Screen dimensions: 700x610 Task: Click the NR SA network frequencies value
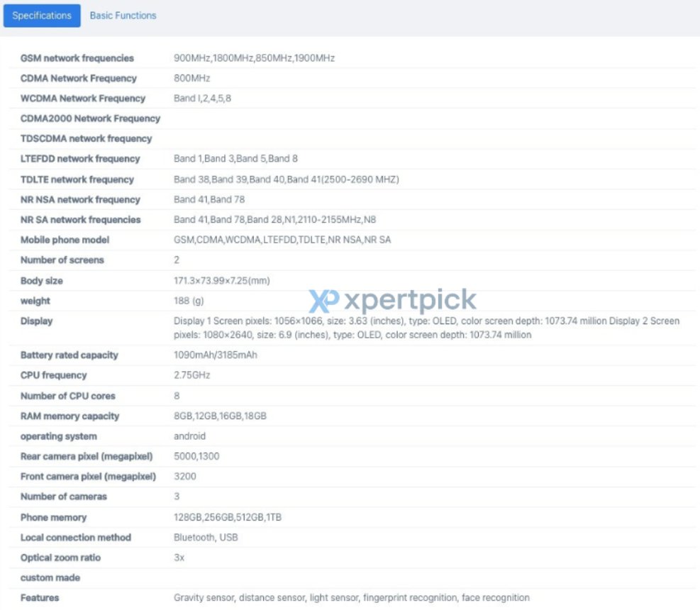click(275, 220)
